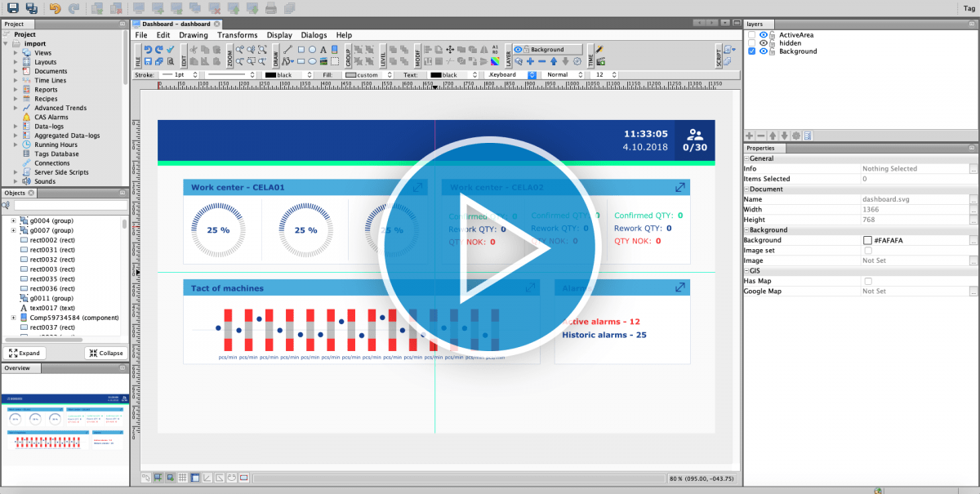Select the Text tool (A icon)
Viewport: 980px width, 494px height.
tap(323, 50)
